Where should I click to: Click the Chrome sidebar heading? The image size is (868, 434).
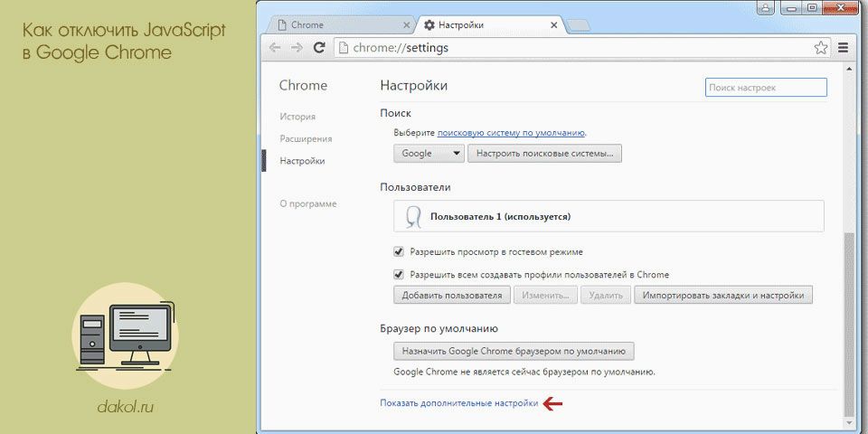tap(303, 86)
